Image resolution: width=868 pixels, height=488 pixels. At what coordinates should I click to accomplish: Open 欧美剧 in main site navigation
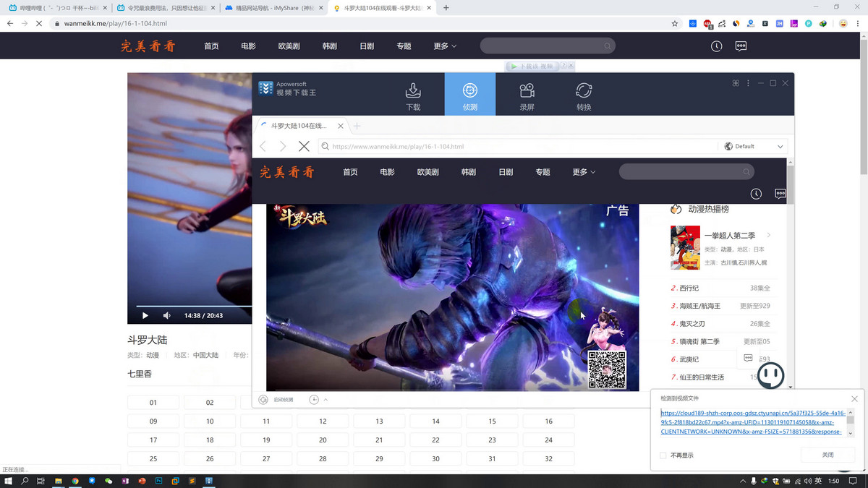click(289, 46)
